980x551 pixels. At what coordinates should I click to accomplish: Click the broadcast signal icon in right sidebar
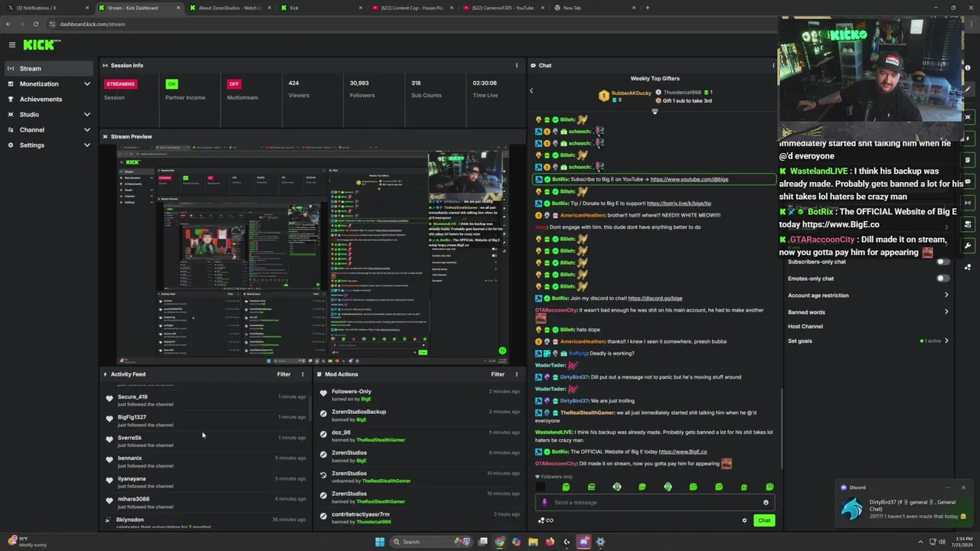[x=968, y=203]
